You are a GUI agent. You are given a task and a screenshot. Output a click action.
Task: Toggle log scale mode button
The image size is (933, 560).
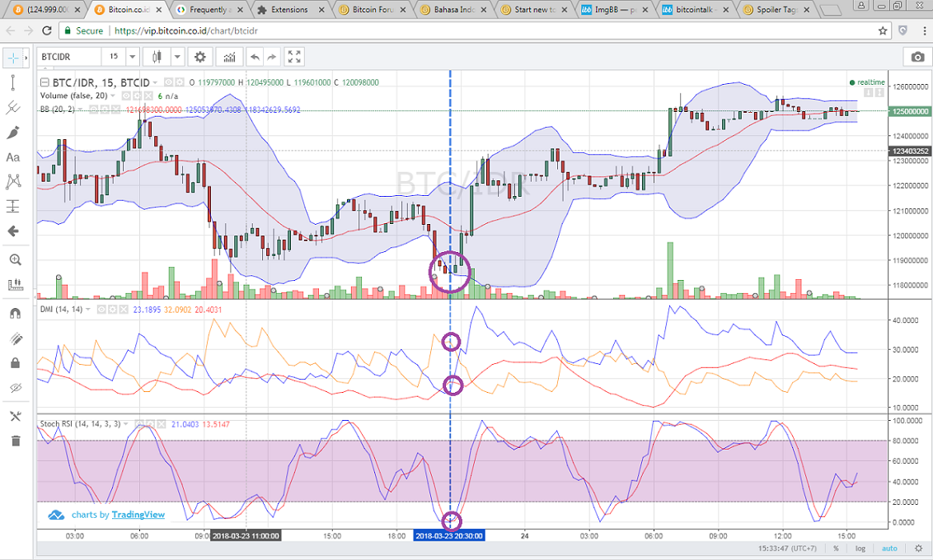point(860,548)
